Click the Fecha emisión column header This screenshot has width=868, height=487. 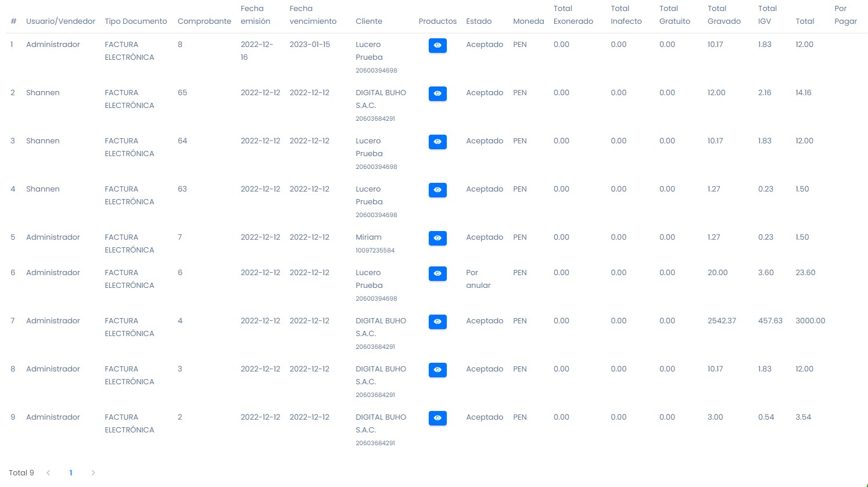(x=255, y=15)
